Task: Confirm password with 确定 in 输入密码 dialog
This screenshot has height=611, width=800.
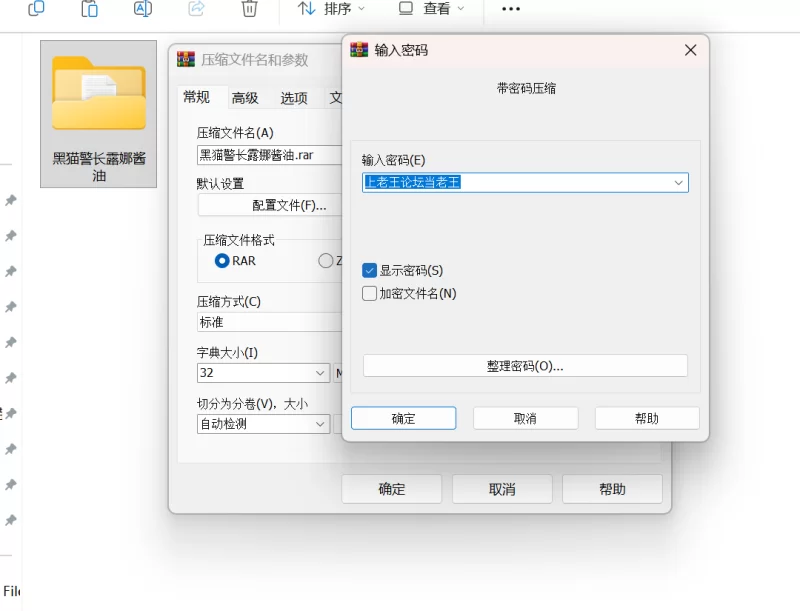Action: 404,418
